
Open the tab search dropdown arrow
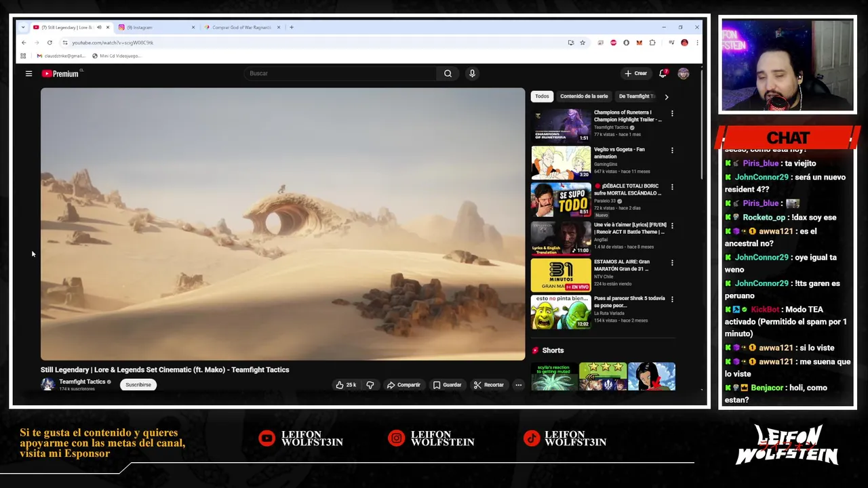click(23, 27)
